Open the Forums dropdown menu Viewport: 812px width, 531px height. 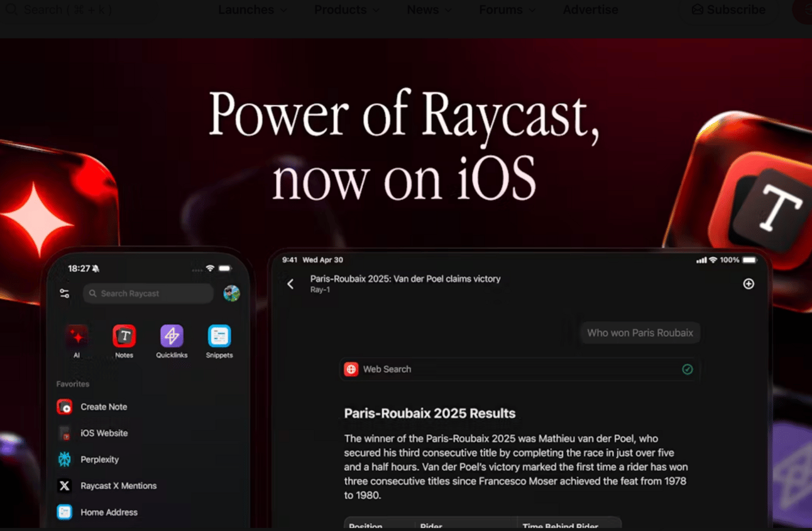508,10
